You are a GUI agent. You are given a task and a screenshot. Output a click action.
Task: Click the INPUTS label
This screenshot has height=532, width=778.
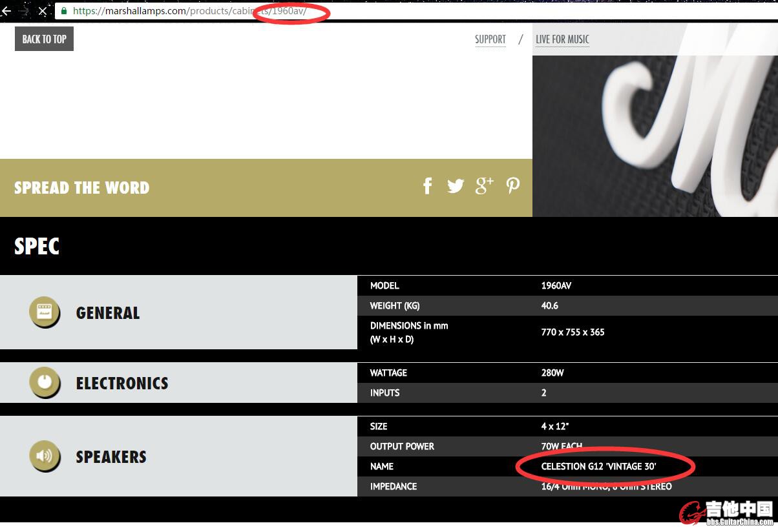[385, 393]
